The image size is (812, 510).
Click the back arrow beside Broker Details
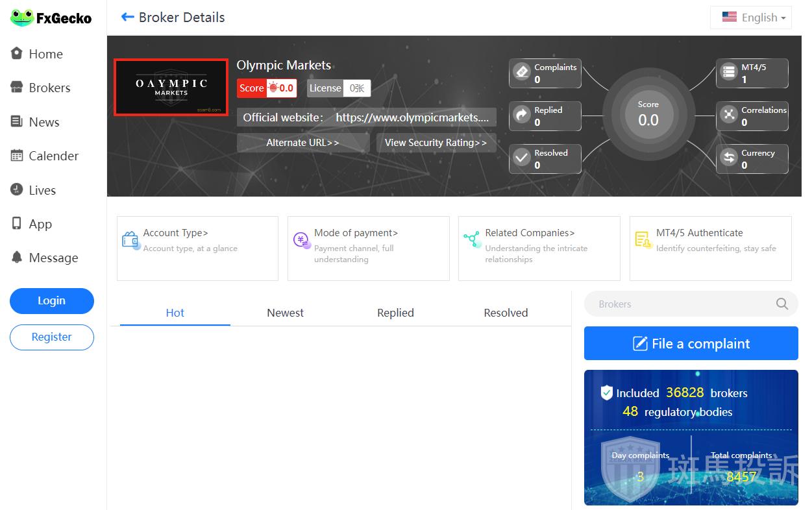[127, 18]
